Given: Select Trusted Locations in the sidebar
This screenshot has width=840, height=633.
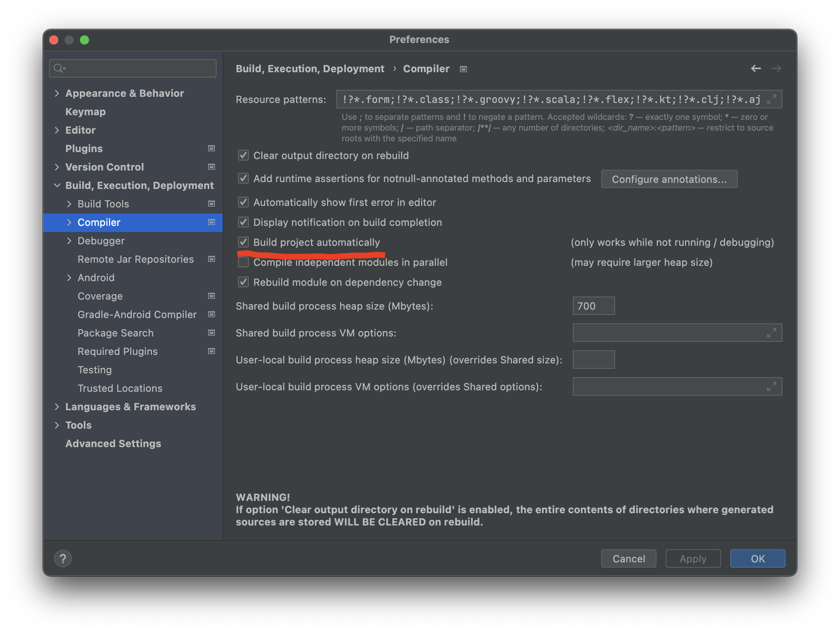Looking at the screenshot, I should click(120, 388).
